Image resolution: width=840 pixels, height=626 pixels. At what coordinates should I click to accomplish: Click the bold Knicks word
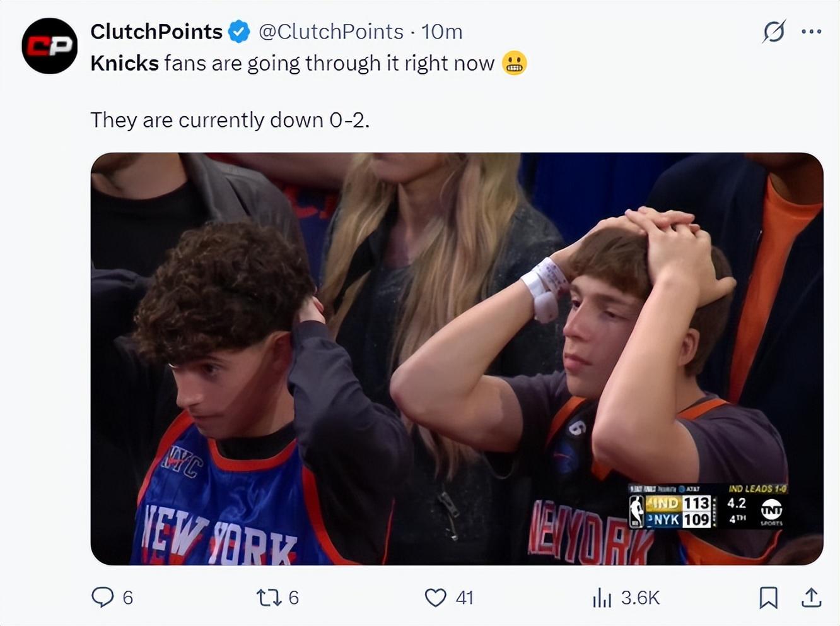click(124, 63)
